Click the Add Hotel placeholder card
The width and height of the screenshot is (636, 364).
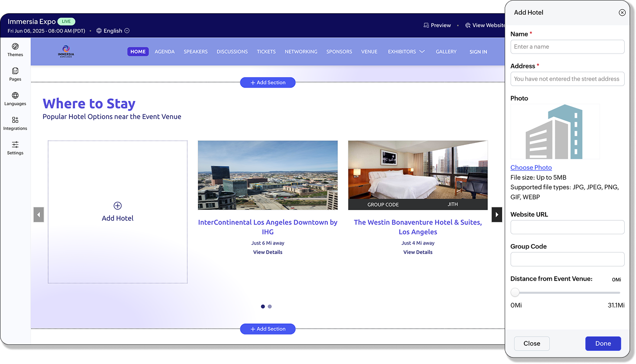(118, 212)
